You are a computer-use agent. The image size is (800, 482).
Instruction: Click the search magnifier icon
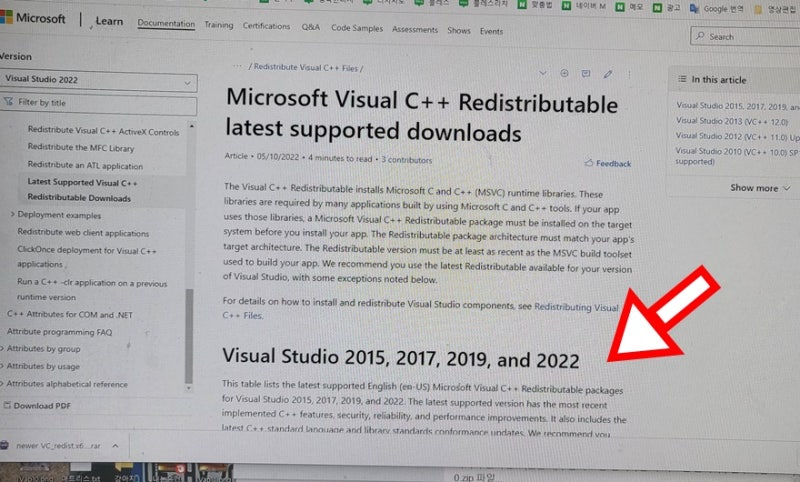(x=700, y=36)
